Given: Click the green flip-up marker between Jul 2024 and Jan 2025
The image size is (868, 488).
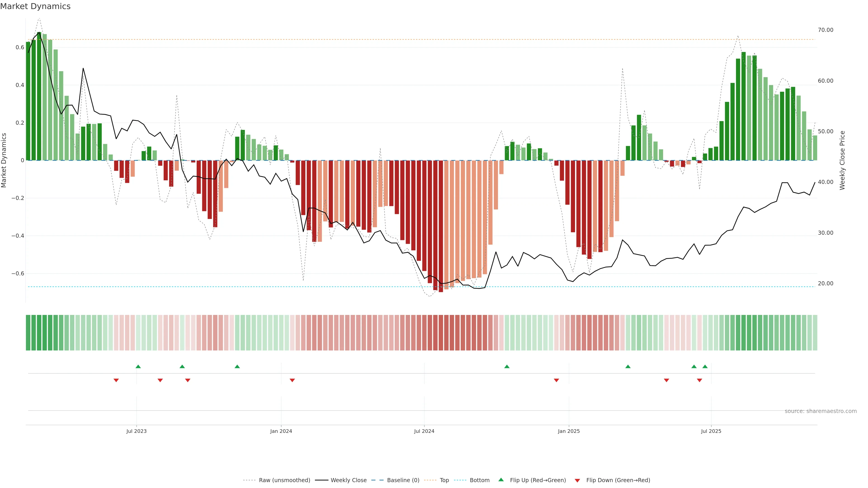Looking at the screenshot, I should coord(507,366).
